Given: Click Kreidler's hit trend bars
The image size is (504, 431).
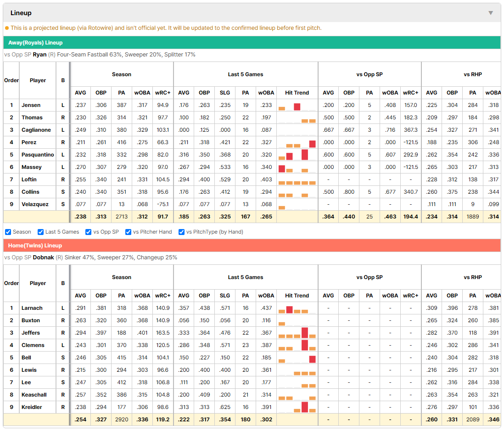Looking at the screenshot, I should 297,408.
